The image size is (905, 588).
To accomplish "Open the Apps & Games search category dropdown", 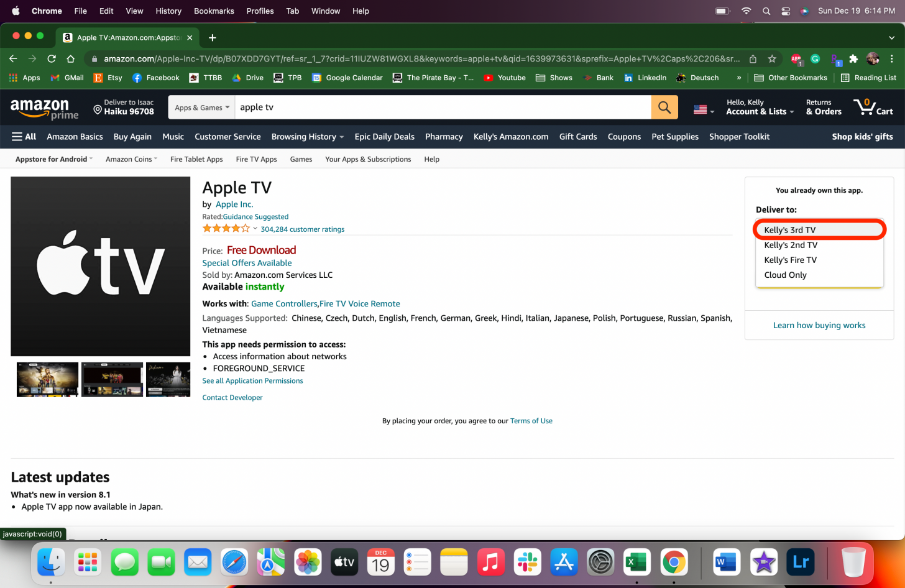I will (x=202, y=108).
